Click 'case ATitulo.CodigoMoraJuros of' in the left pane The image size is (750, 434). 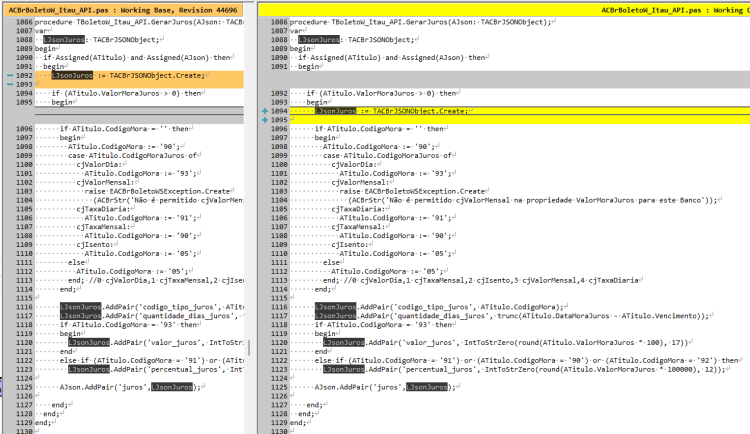pyautogui.click(x=132, y=156)
